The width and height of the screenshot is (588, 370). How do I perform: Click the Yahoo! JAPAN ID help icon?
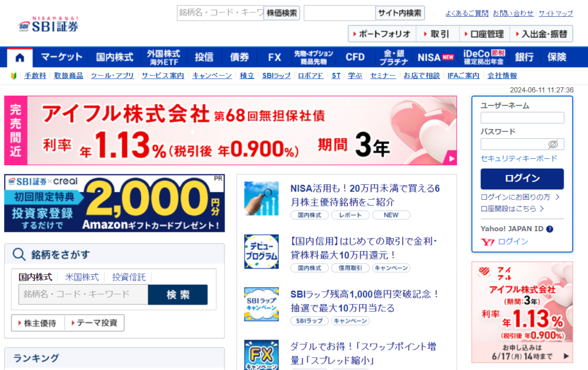(550, 229)
